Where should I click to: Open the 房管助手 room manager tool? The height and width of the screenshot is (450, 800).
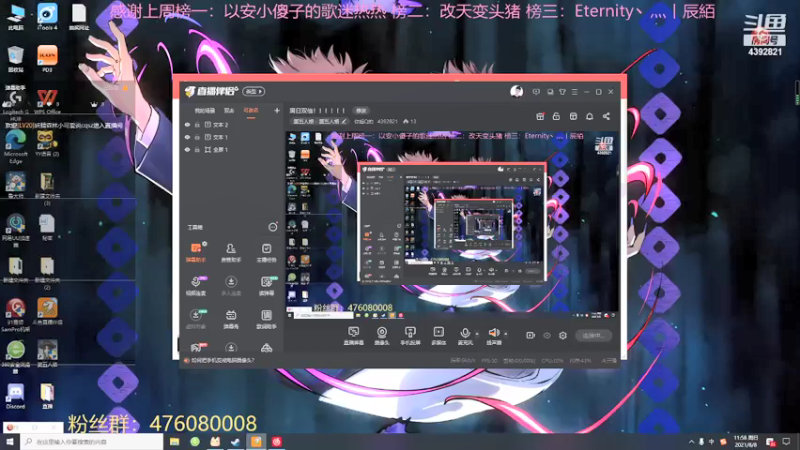(231, 252)
